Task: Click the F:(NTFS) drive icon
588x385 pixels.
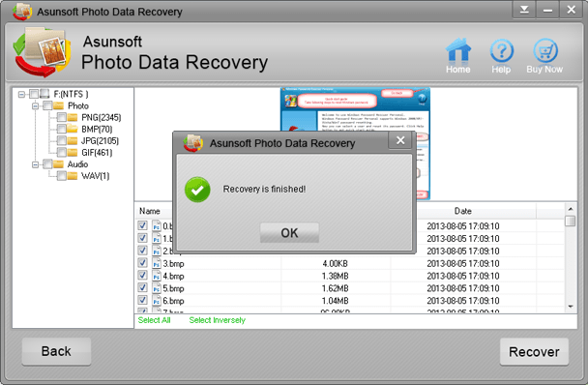Action: (x=44, y=94)
